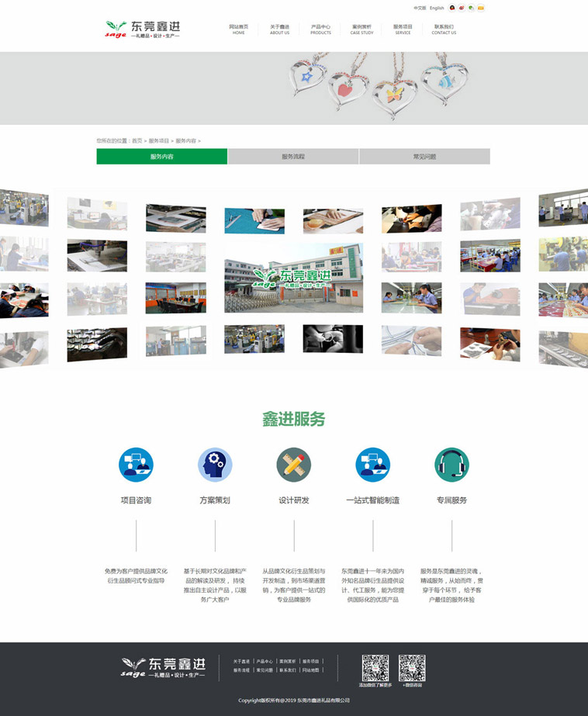Go to 联系我们 CONTACT US menu
The height and width of the screenshot is (716, 588).
(444, 29)
